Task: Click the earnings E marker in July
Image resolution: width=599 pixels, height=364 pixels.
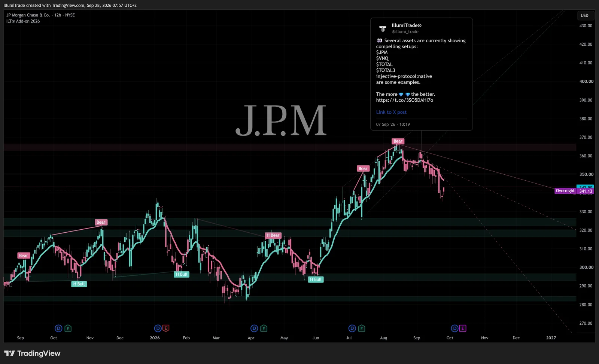Action: (x=361, y=328)
